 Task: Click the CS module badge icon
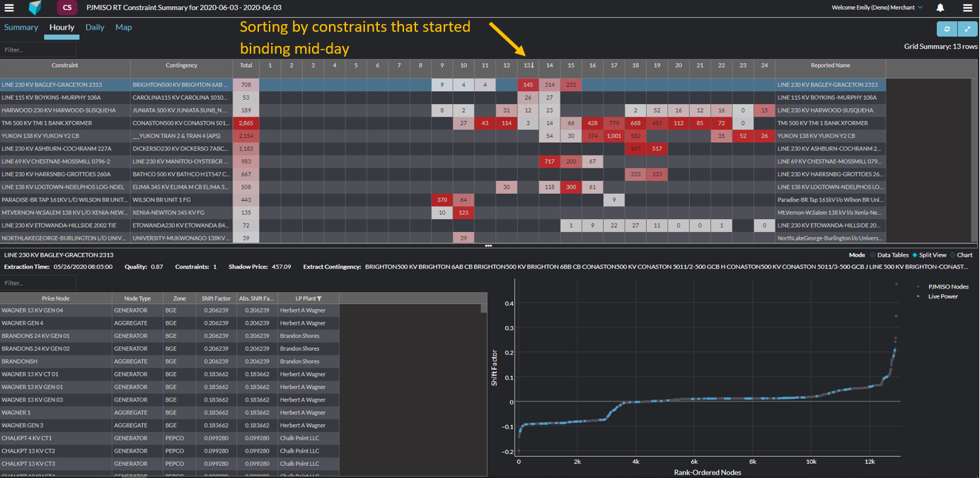[67, 8]
